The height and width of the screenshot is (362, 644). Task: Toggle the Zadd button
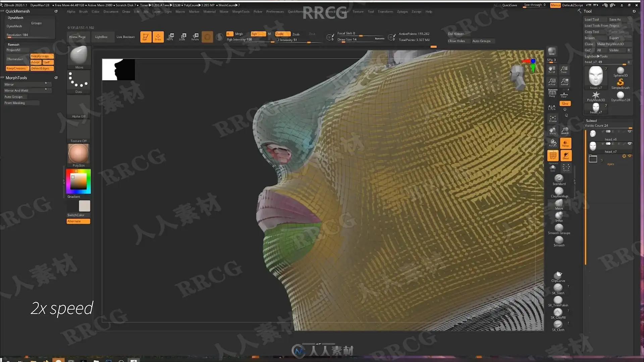click(x=282, y=34)
